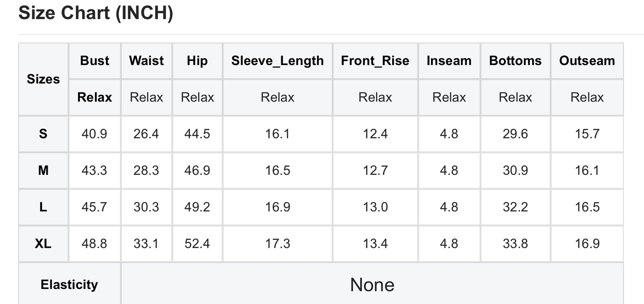Select the Front_Rise column header
The width and height of the screenshot is (644, 304).
(375, 61)
